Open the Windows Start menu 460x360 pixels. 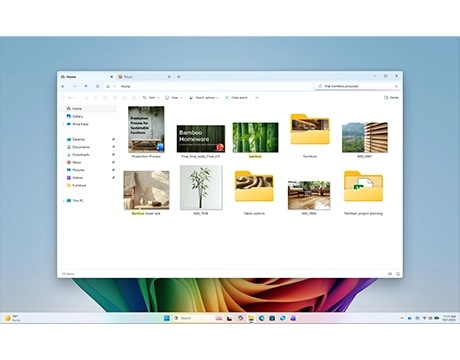tap(167, 318)
